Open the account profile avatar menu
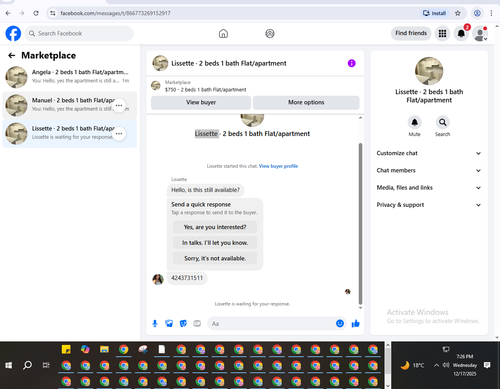Image resolution: width=500 pixels, height=389 pixels. point(480,34)
